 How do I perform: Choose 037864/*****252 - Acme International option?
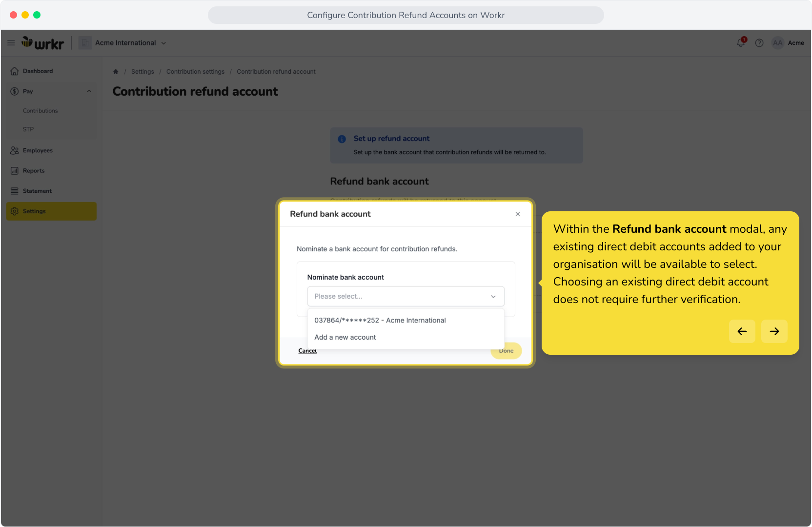pyautogui.click(x=406, y=321)
